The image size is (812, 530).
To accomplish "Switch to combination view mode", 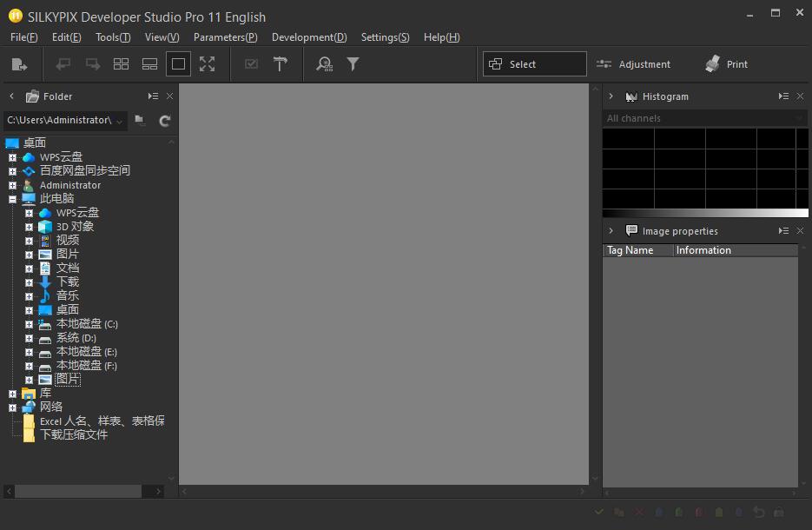I will (149, 64).
